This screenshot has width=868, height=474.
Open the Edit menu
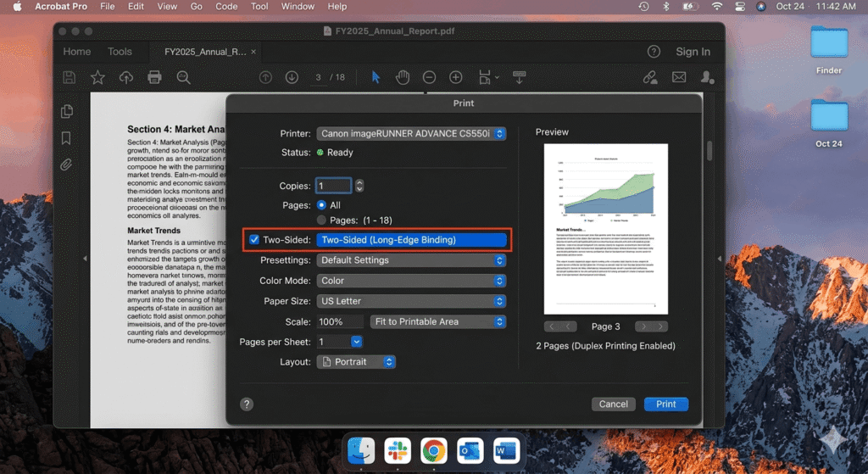pos(136,7)
